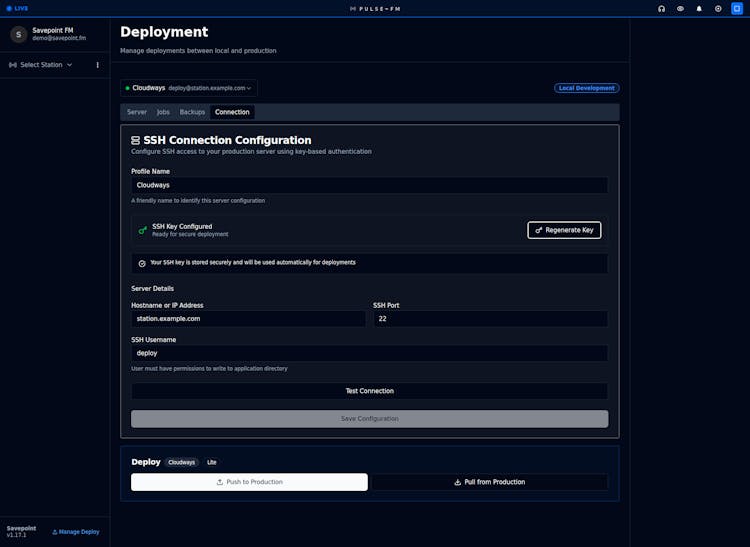The image size is (750, 547).
Task: Focus the Hostname or IP Address field
Action: tap(248, 319)
